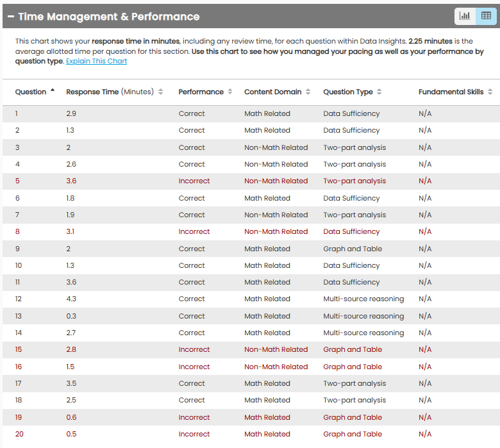Click the 4.3 response time cell

tap(71, 299)
